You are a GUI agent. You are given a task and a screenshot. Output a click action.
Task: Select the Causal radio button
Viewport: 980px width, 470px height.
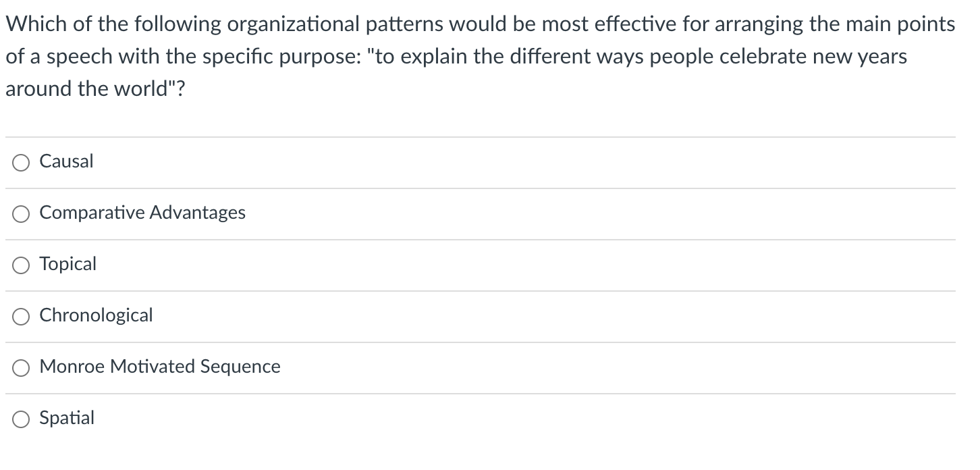click(20, 162)
